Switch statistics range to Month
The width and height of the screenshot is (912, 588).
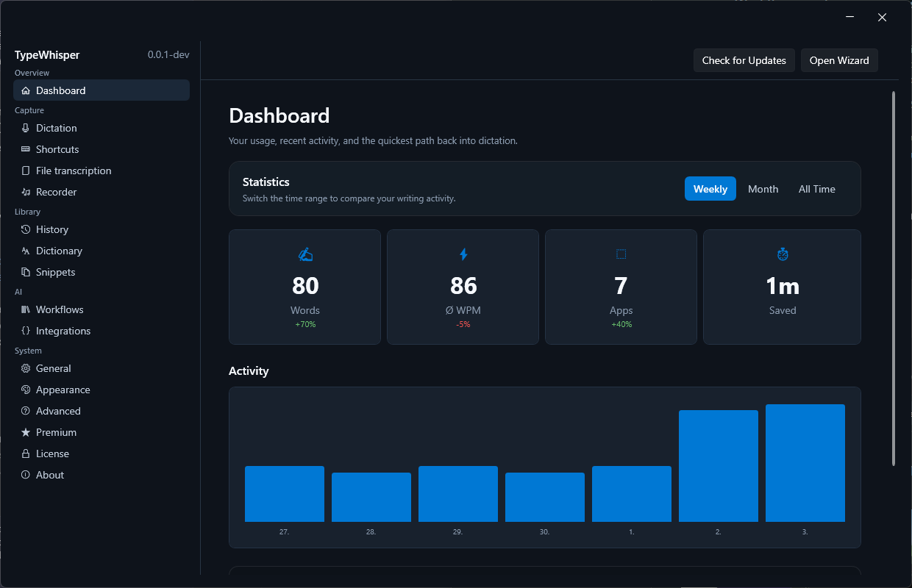point(763,189)
